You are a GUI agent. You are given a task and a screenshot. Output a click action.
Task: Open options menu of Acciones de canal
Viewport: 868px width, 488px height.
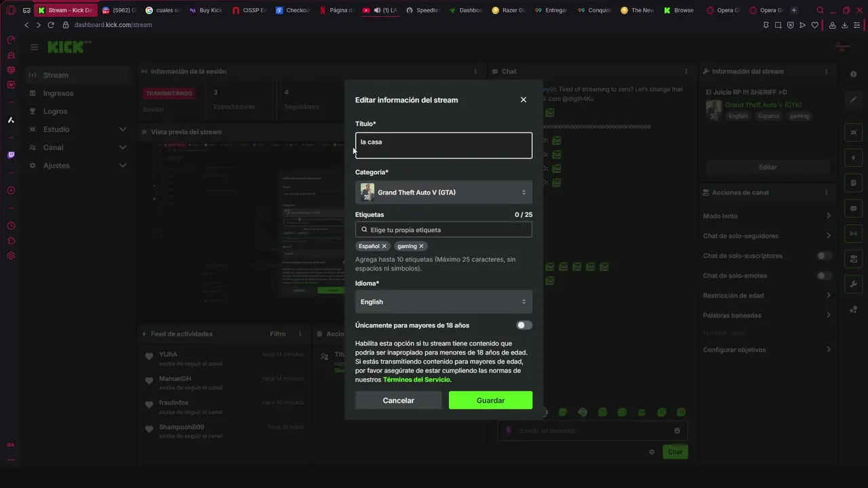pyautogui.click(x=826, y=192)
